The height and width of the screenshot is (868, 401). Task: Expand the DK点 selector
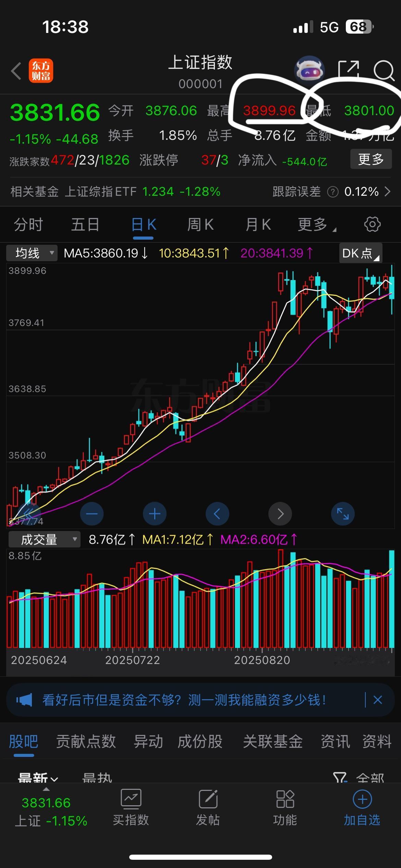click(361, 253)
